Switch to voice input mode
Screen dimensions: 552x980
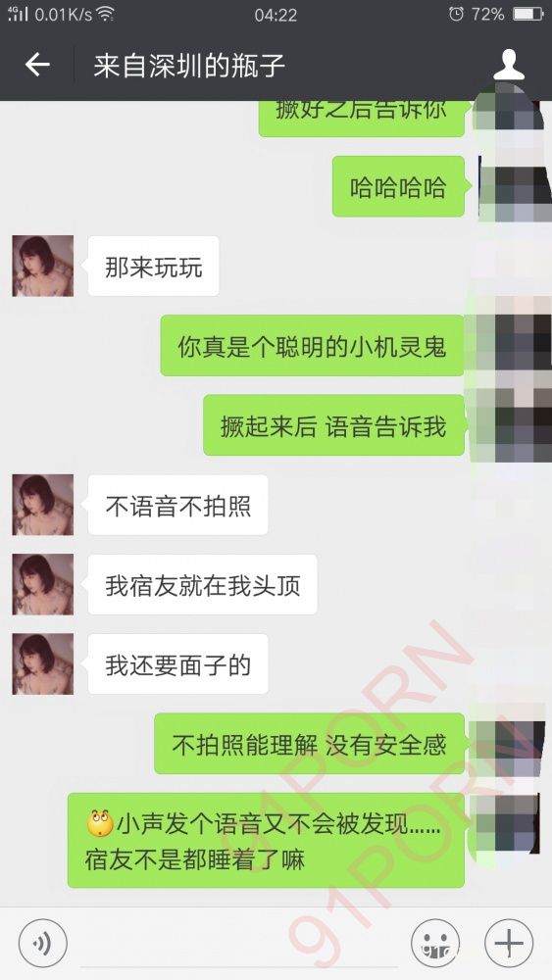click(42, 943)
